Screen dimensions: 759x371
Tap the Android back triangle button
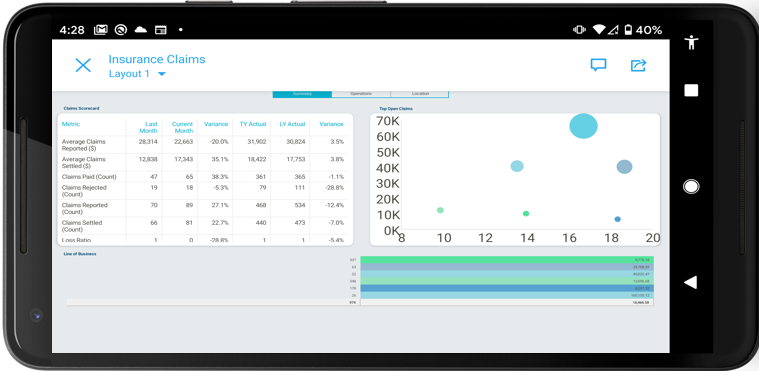tap(691, 282)
